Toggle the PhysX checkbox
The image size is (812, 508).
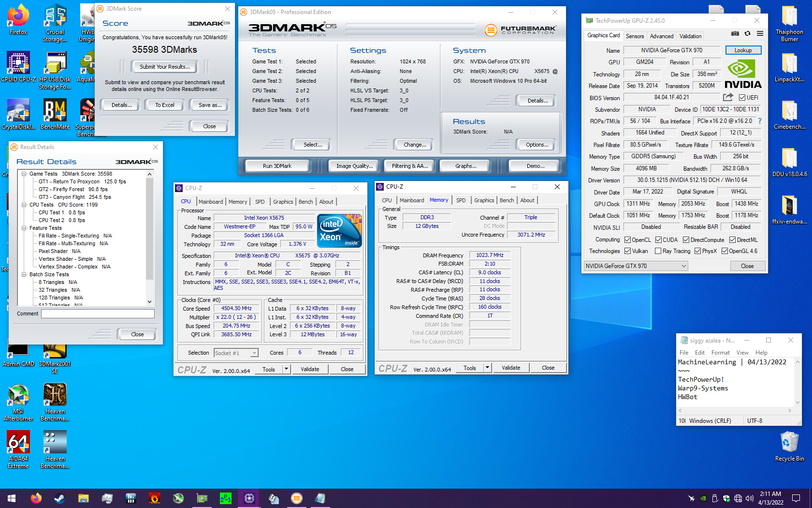coord(697,251)
